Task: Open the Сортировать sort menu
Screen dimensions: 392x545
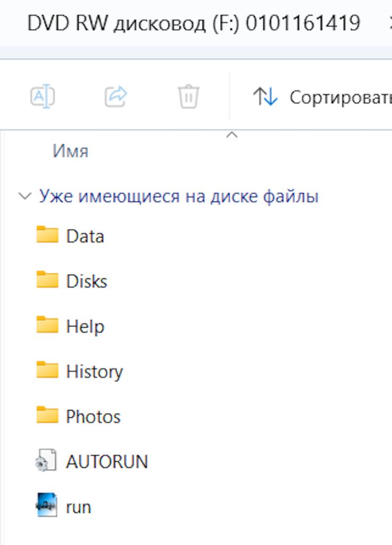Action: coord(323,97)
